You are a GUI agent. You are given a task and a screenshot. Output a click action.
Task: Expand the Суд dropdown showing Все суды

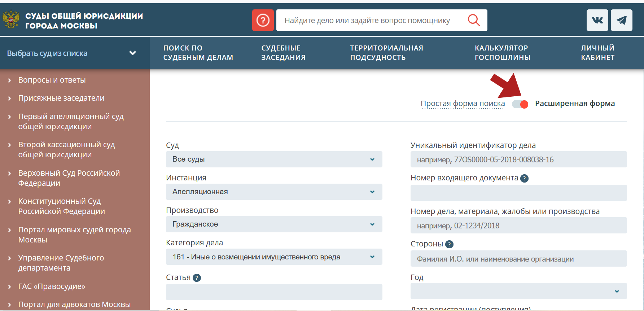click(274, 159)
